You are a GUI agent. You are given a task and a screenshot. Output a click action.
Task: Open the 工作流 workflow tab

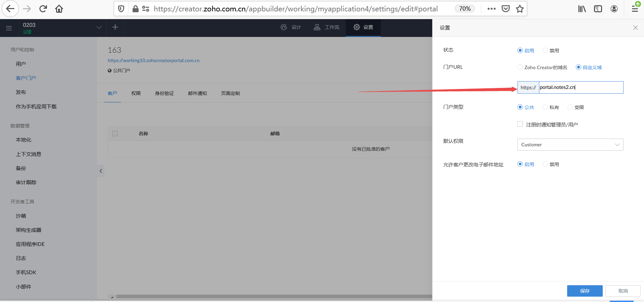pos(327,27)
